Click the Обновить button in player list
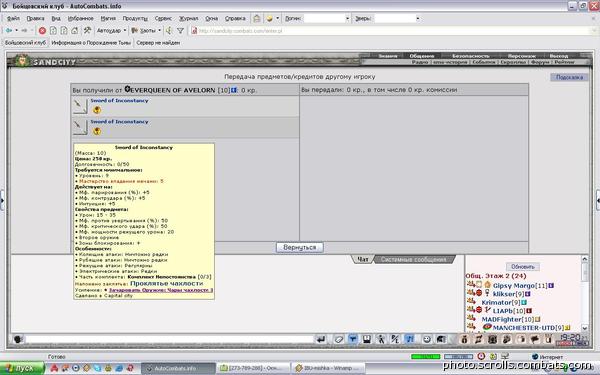Viewport: 600px width, 375px height. tap(523, 267)
